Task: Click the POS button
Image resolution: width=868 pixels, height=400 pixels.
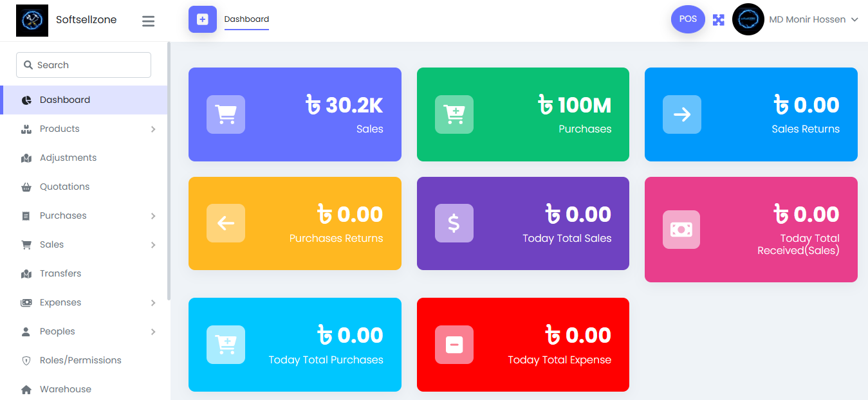Action: pos(687,19)
